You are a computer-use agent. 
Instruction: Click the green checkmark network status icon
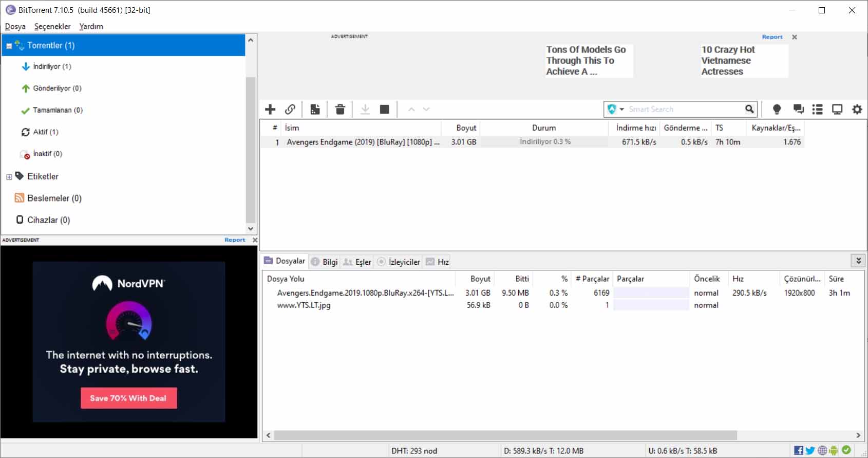tap(846, 450)
